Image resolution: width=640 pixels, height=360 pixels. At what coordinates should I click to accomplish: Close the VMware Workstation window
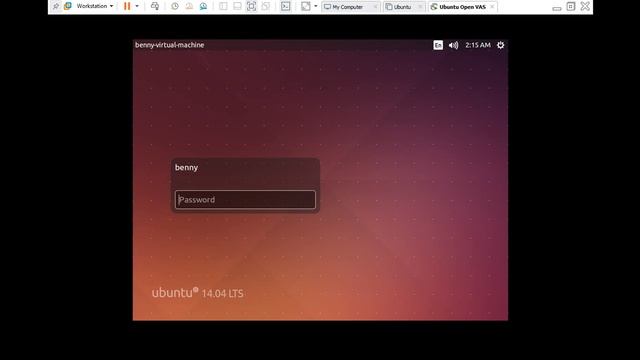(585, 6)
